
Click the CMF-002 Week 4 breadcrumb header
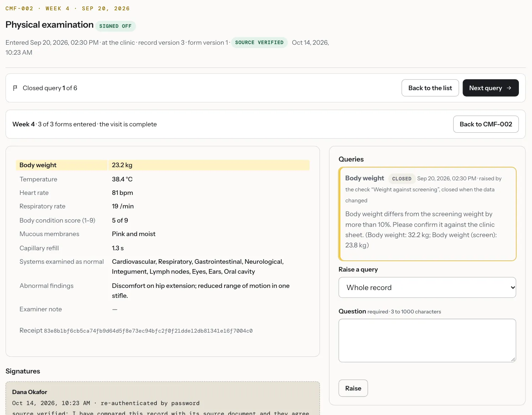(x=67, y=9)
